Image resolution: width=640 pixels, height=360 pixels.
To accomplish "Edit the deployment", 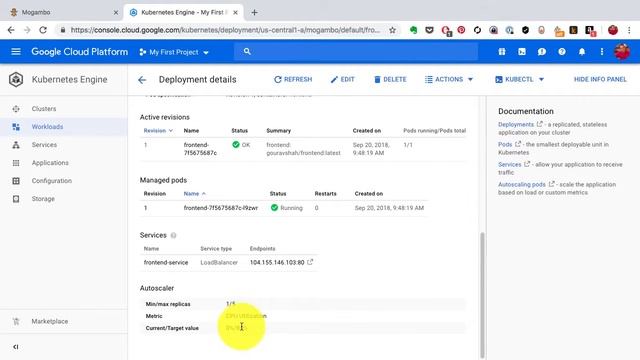I will point(342,80).
